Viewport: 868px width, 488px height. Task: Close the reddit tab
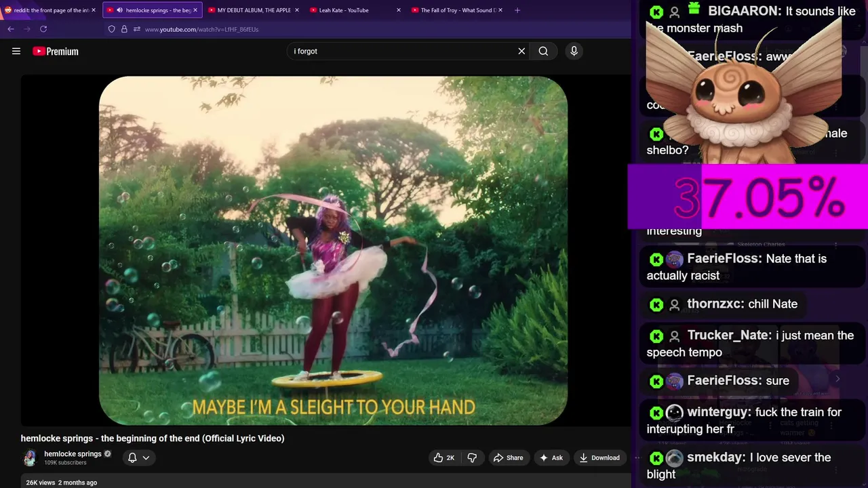pyautogui.click(x=94, y=10)
